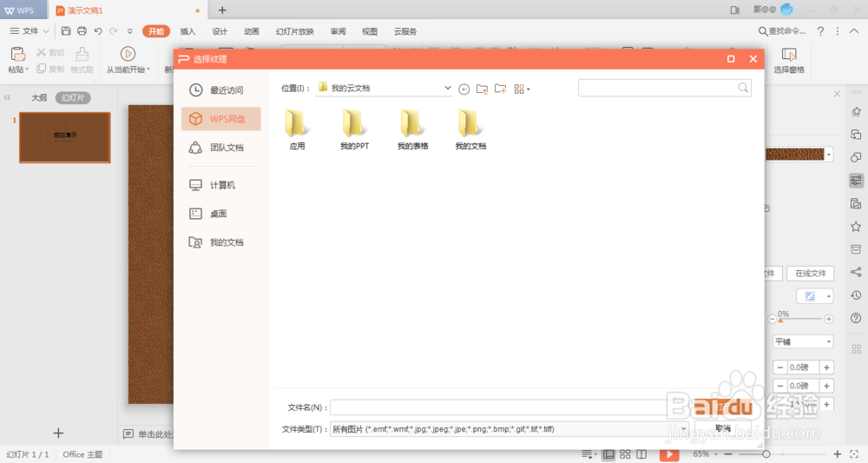The height and width of the screenshot is (463, 868).
Task: Go up one folder level
Action: pos(482,89)
